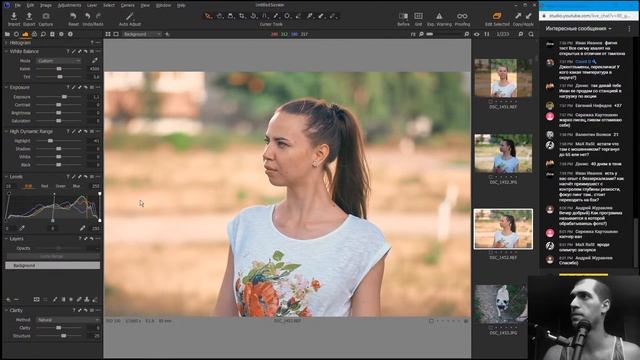Click the Highlight slider handle
640x360 pixels.
[x=50, y=141]
